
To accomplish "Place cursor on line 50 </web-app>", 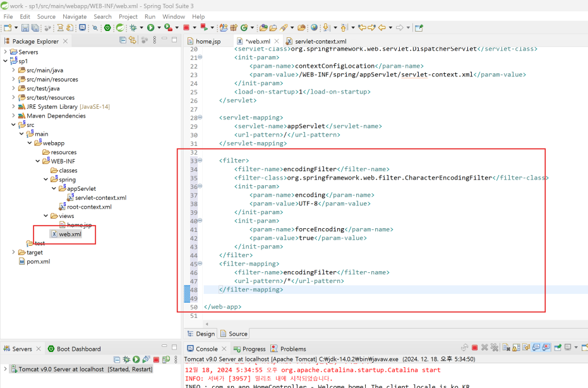I will 223,306.
